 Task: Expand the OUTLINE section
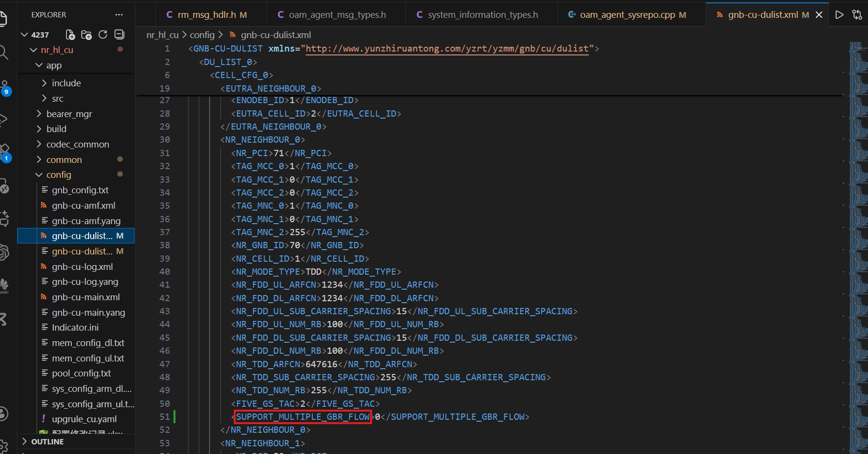(47, 441)
